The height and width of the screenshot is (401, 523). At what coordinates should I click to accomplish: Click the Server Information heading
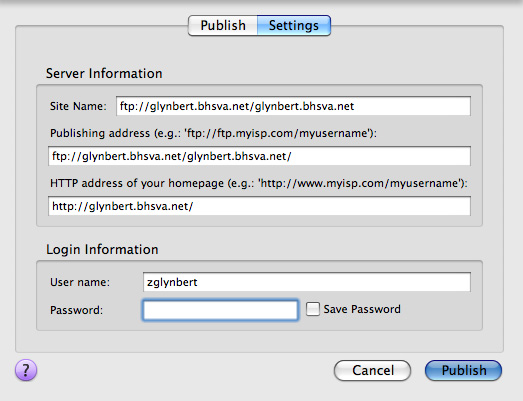click(104, 73)
